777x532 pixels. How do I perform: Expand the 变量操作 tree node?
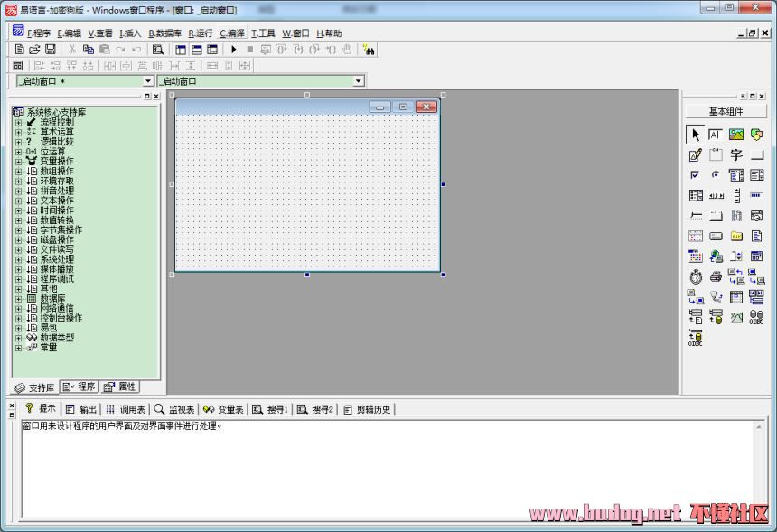pyautogui.click(x=18, y=161)
